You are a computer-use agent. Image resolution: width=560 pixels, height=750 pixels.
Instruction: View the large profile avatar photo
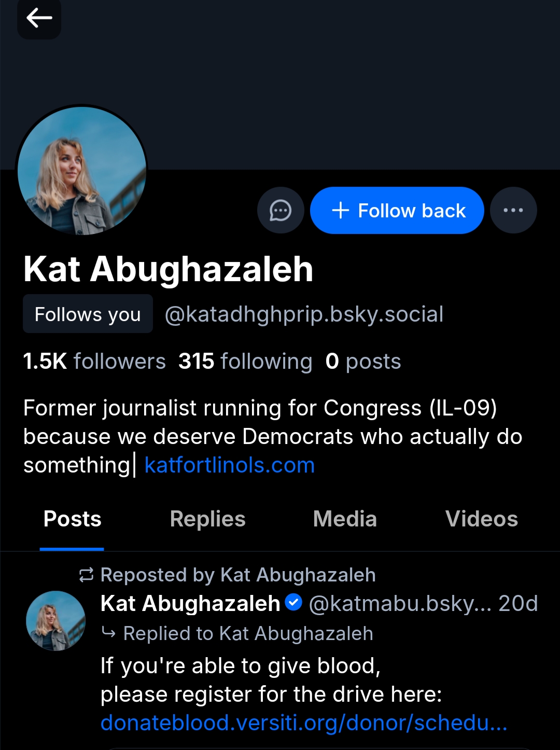[82, 171]
